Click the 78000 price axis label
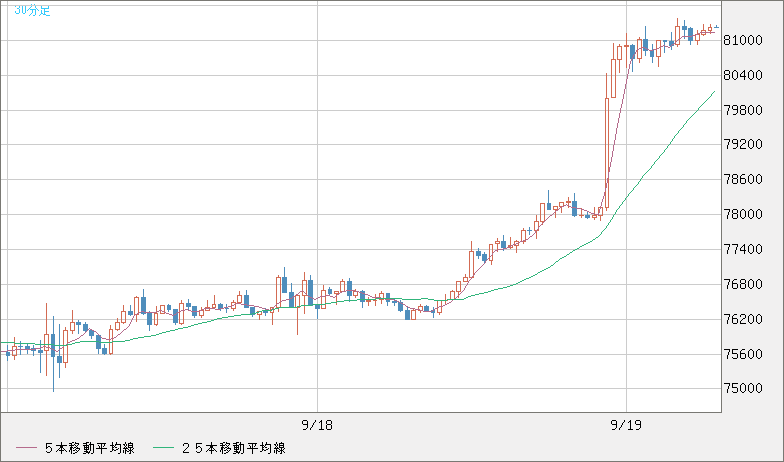 click(743, 214)
